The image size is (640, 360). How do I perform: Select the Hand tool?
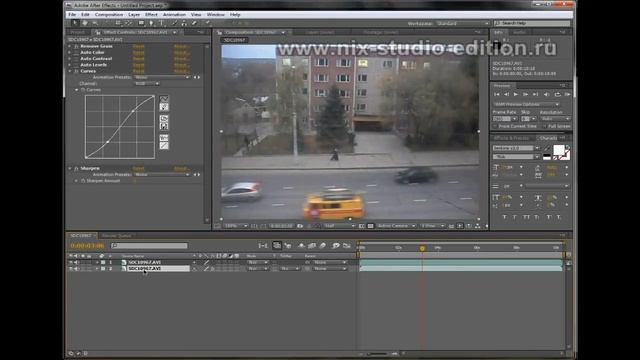(x=85, y=23)
